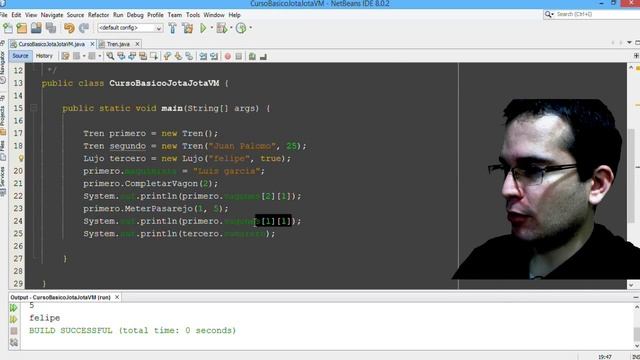This screenshot has height=360, width=640.
Task: Toggle Bookmark icon in editor toolbar
Action: coord(189,56)
